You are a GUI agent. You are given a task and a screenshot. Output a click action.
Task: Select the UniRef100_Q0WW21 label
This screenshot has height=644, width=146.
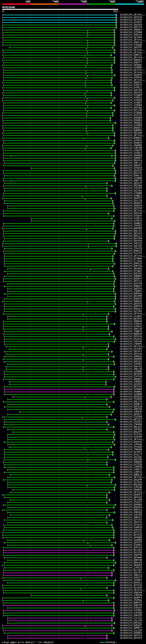click(131, 196)
